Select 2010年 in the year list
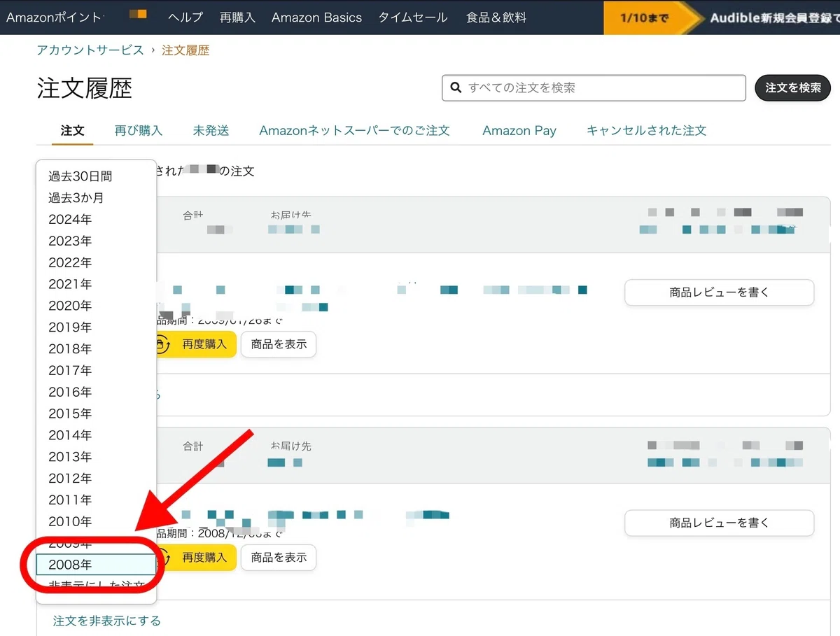 (96, 522)
